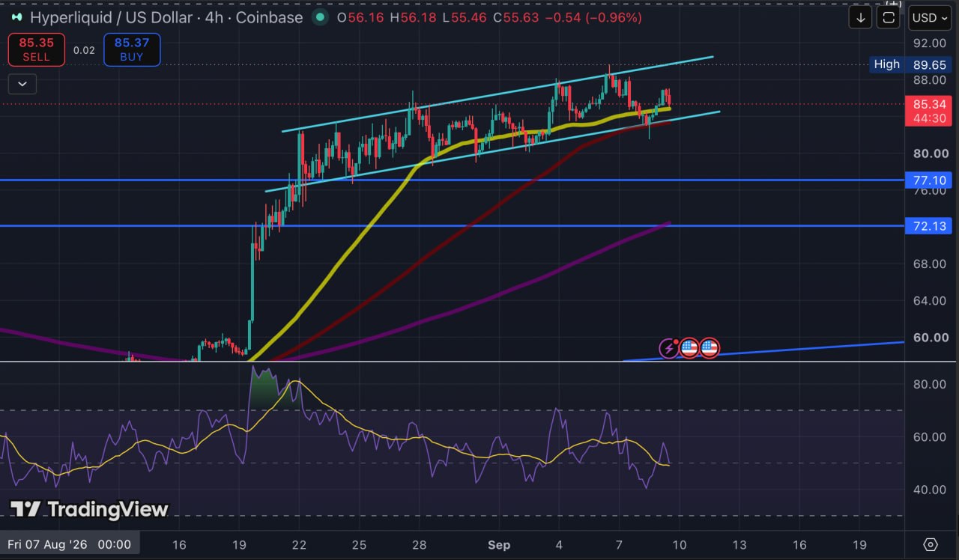Click the 76.00 price scale label
This screenshot has width=959, height=560.
[929, 191]
